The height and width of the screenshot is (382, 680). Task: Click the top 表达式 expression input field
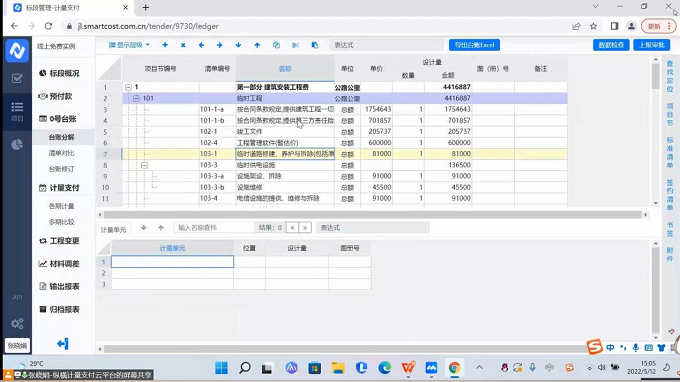[401, 45]
